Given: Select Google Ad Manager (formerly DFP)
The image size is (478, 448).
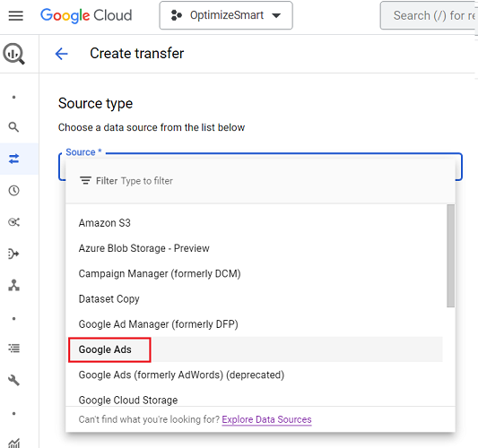Looking at the screenshot, I should (254, 324).
